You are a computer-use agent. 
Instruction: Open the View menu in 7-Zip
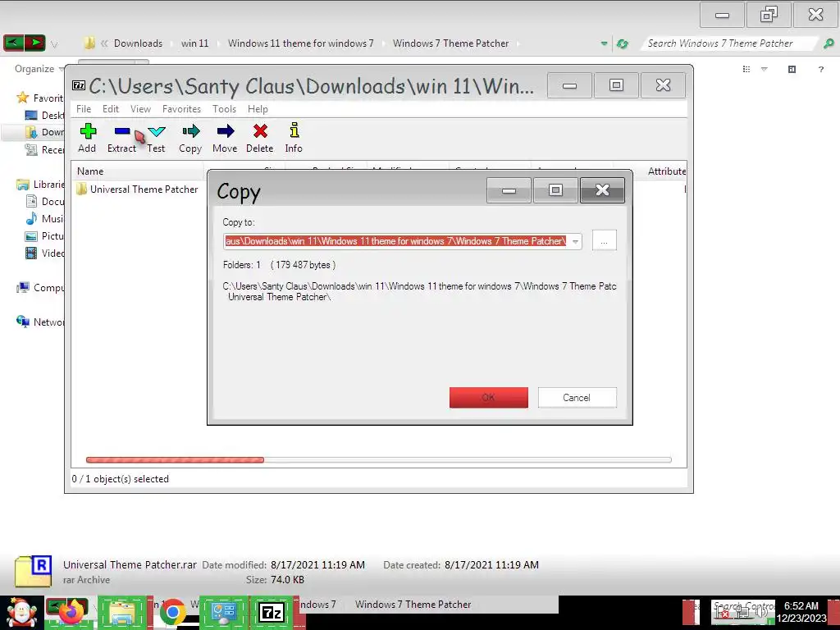pos(140,109)
